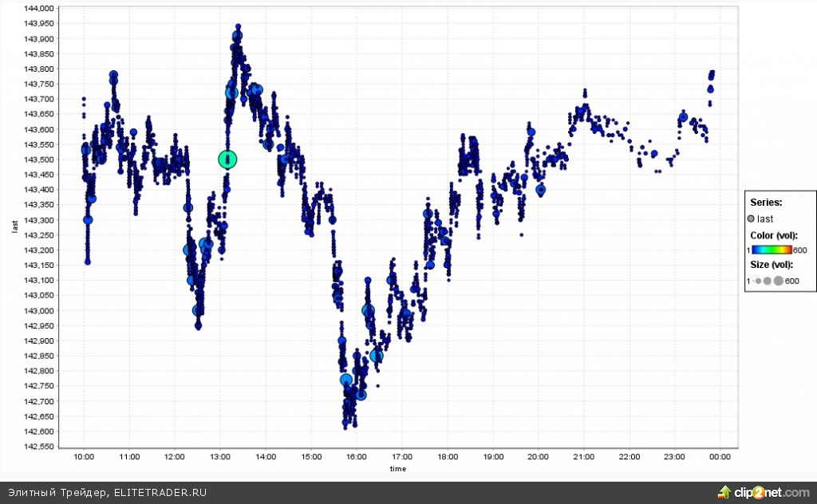The height and width of the screenshot is (504, 817).
Task: Click the 18:00 tick on time axis
Action: point(448,457)
